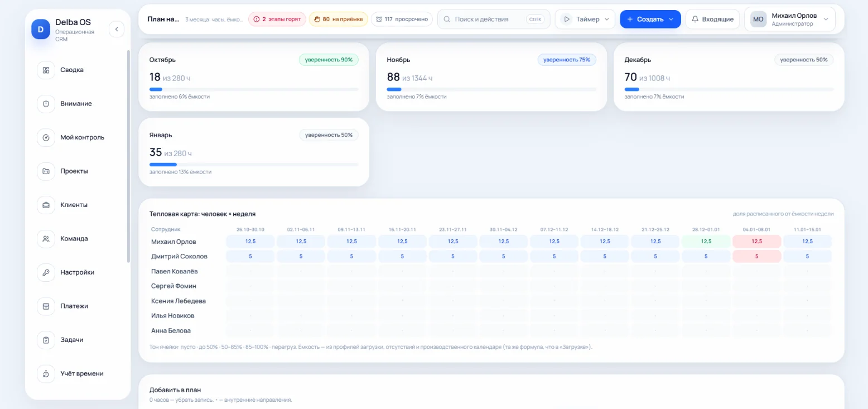The width and height of the screenshot is (868, 409).
Task: Click the Внимание shield icon
Action: click(x=46, y=104)
